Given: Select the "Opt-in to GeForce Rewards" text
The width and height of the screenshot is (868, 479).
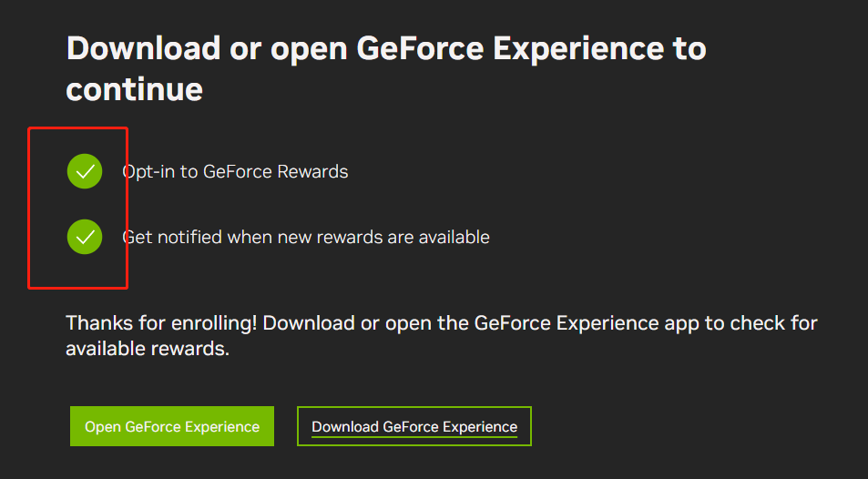Looking at the screenshot, I should (236, 171).
